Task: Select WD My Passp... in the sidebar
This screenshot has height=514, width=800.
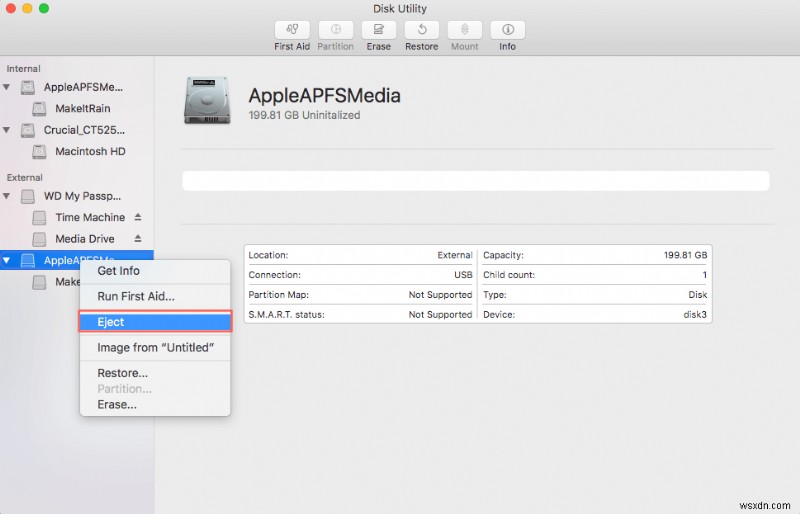Action: pos(77,197)
